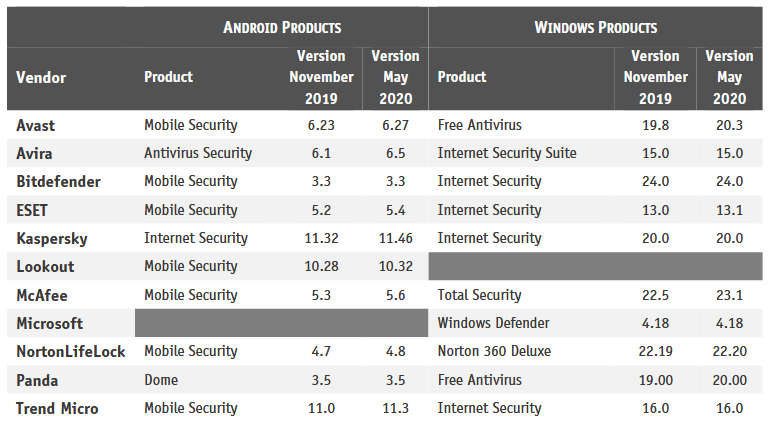The height and width of the screenshot is (435, 770).
Task: Click the NortonLifeLock vendor name
Action: point(71,352)
